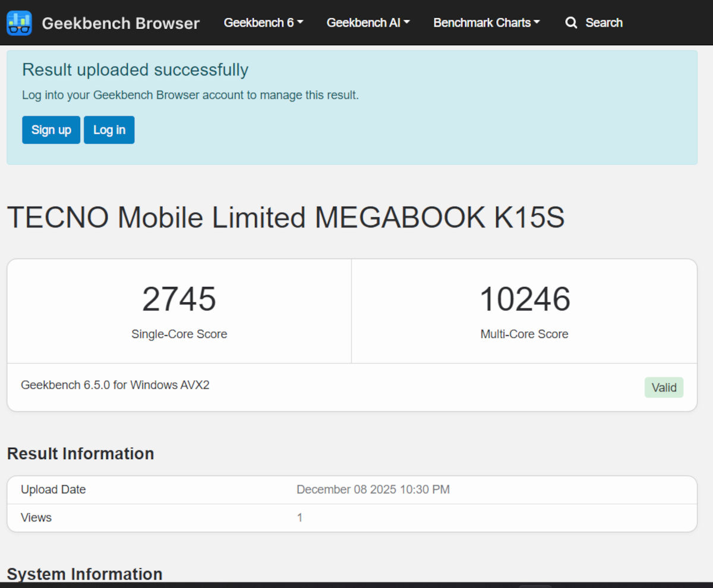
Task: Click the Result Information heading
Action: coord(80,453)
